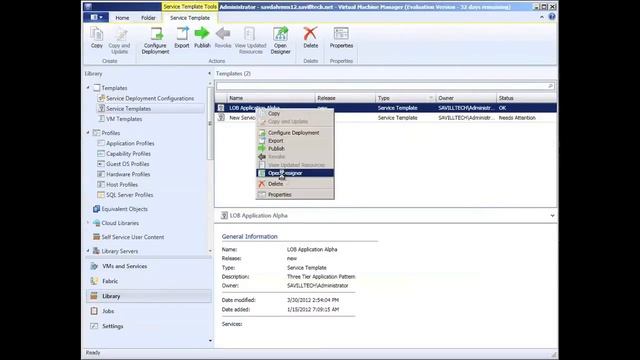
Task: Switch to VMs and Services workspace
Action: pos(149,267)
